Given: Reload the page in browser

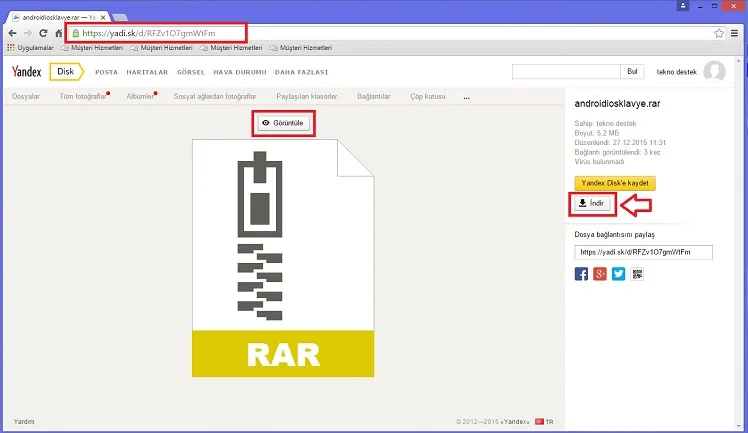Looking at the screenshot, I should (44, 33).
